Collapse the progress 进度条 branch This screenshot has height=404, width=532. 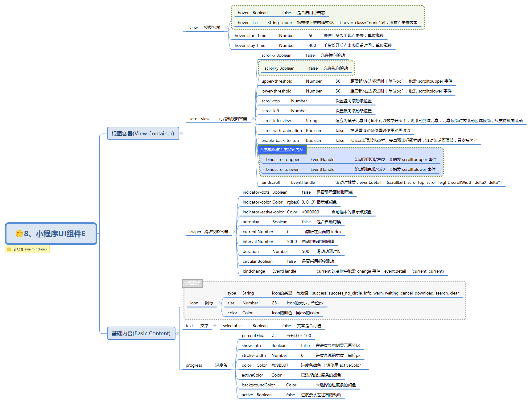pyautogui.click(x=233, y=365)
